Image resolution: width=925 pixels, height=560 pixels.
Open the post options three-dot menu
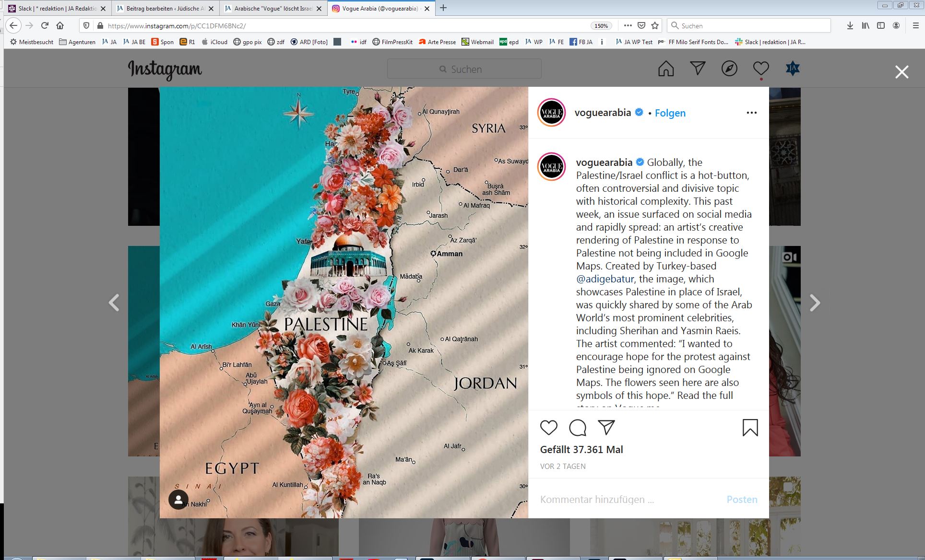(751, 113)
